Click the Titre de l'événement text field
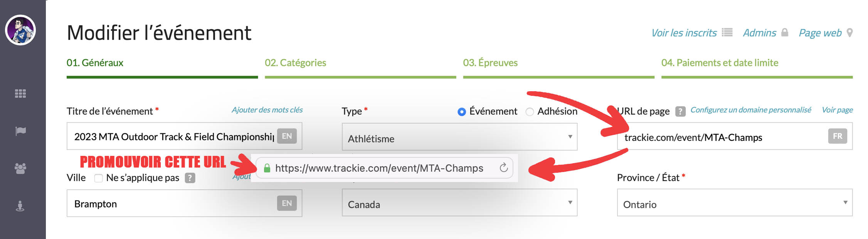The image size is (868, 239). click(173, 137)
